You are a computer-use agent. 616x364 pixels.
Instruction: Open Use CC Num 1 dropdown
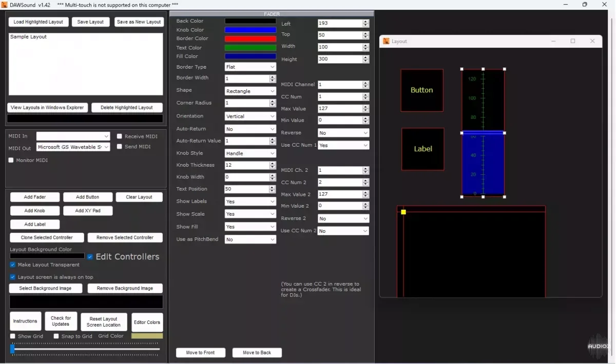(343, 146)
